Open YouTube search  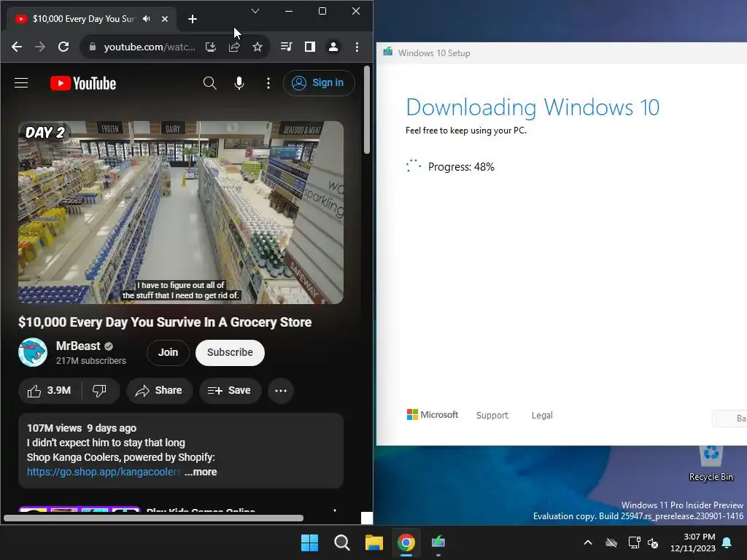(209, 83)
